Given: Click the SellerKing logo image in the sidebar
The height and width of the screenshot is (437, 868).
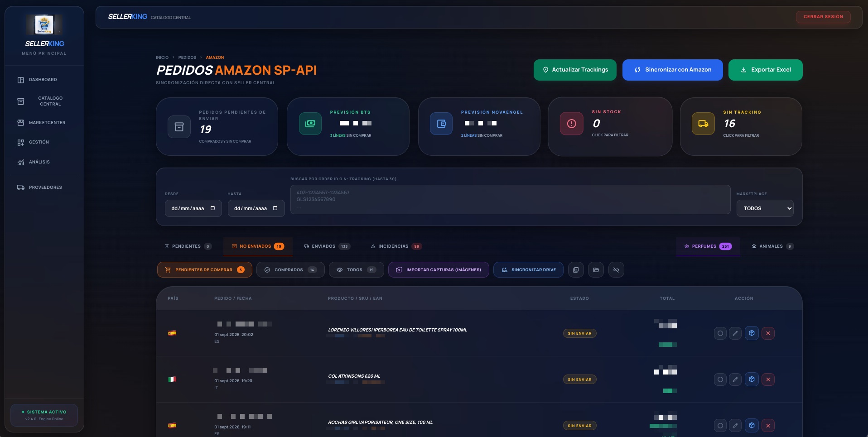Looking at the screenshot, I should click(x=44, y=24).
